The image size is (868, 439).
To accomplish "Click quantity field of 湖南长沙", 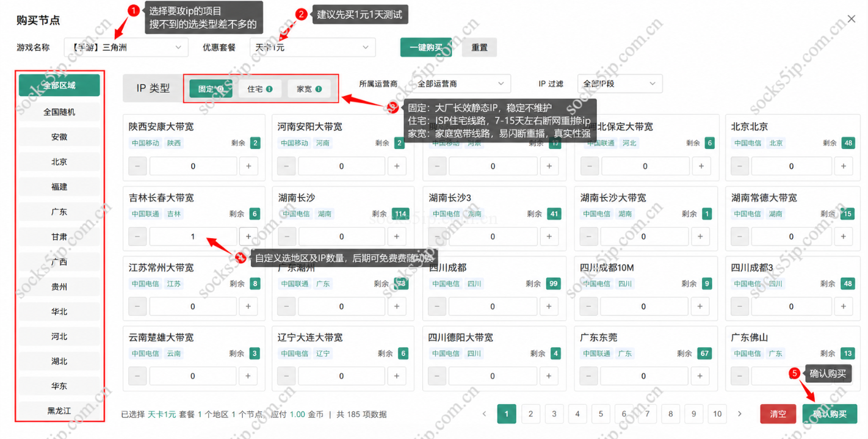I will 341,236.
